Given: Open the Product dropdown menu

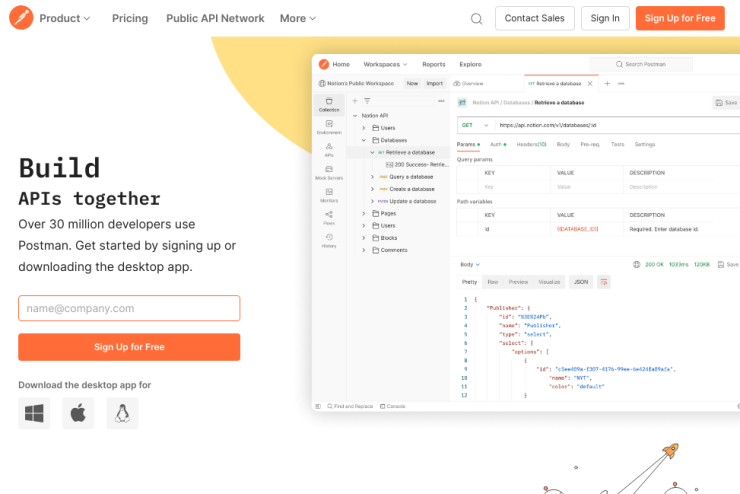Looking at the screenshot, I should coord(65,18).
